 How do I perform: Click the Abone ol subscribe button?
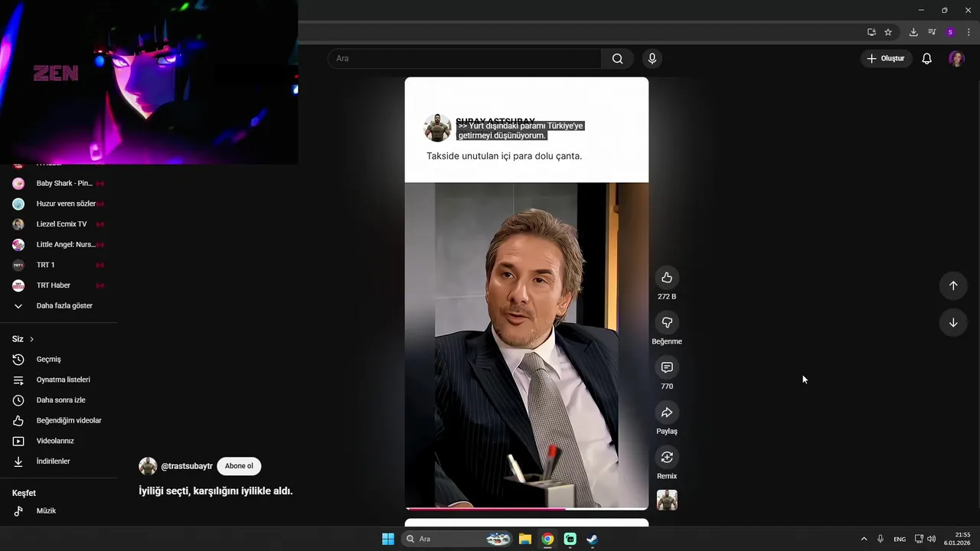[x=239, y=466]
